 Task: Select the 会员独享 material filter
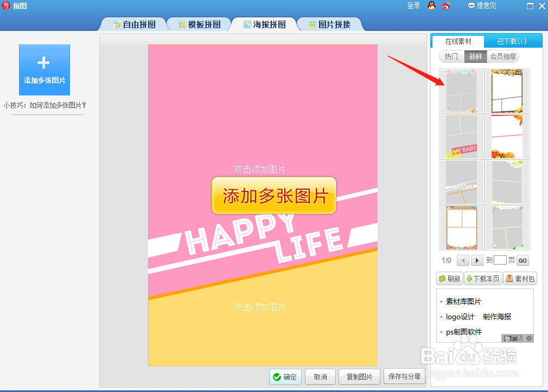pyautogui.click(x=504, y=56)
